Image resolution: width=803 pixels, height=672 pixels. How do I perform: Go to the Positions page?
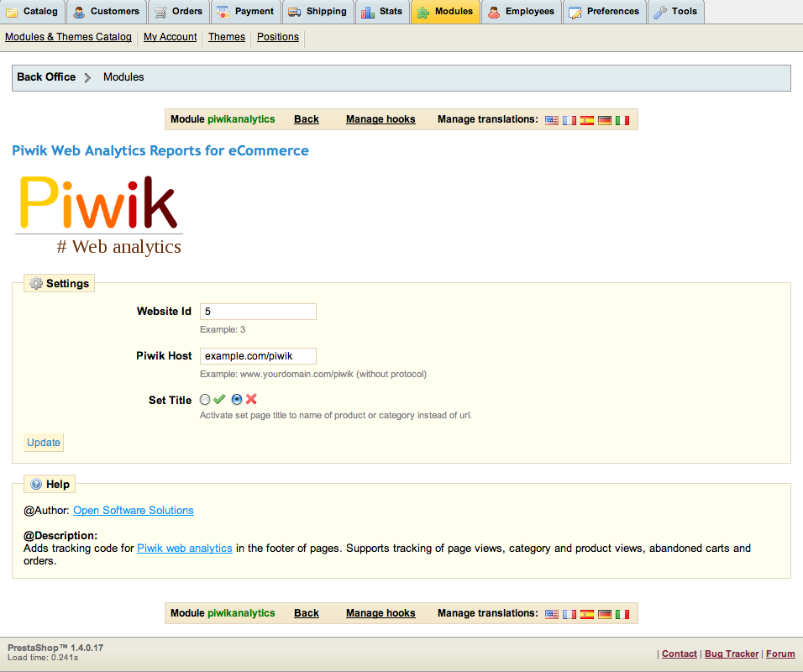point(277,37)
